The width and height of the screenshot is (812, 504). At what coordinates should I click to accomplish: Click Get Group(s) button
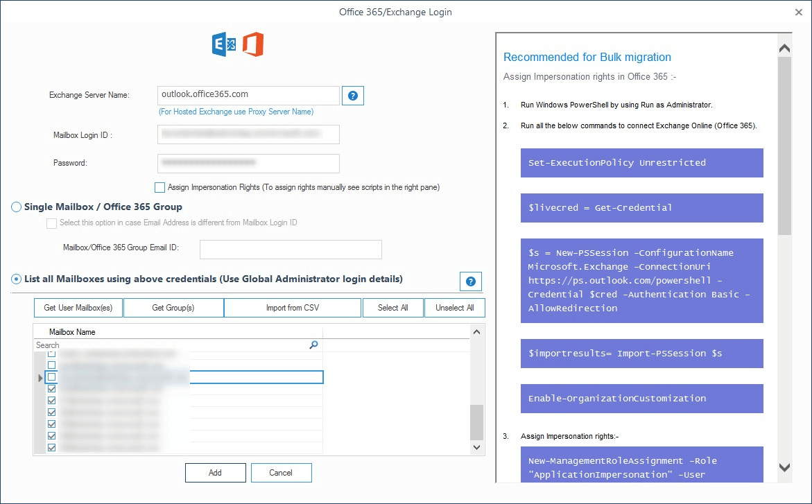click(x=173, y=308)
